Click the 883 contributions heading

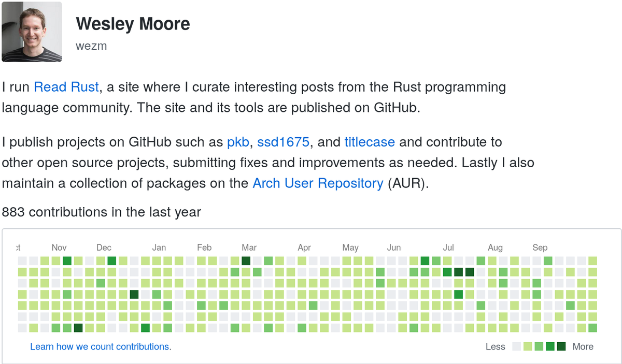coord(102,212)
